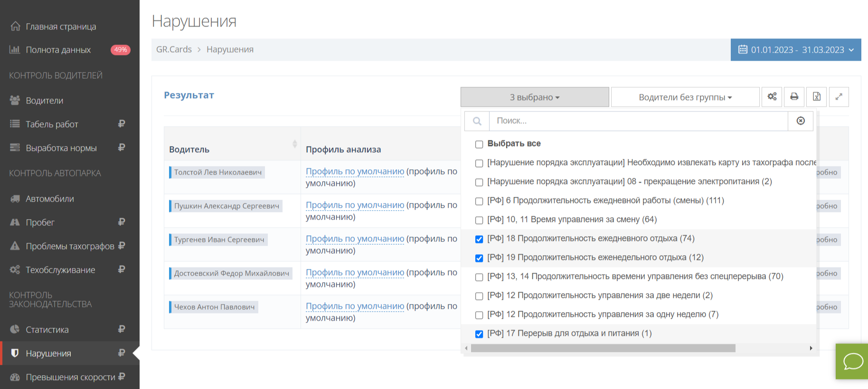This screenshot has height=389, width=868.
Task: Check Необходимо извлекать карту из тахографа option
Action: click(x=479, y=163)
